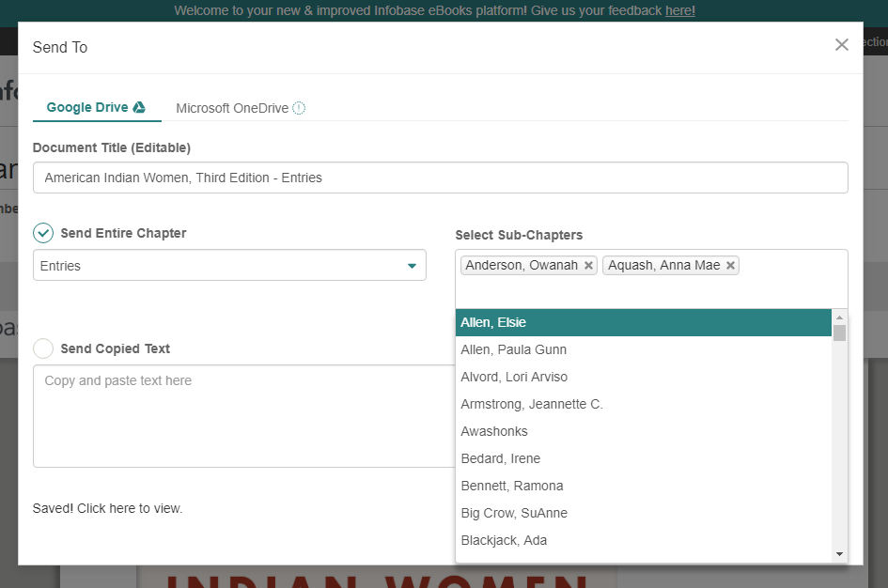Select the Send Entire Chapter option
888x588 pixels.
(x=43, y=233)
